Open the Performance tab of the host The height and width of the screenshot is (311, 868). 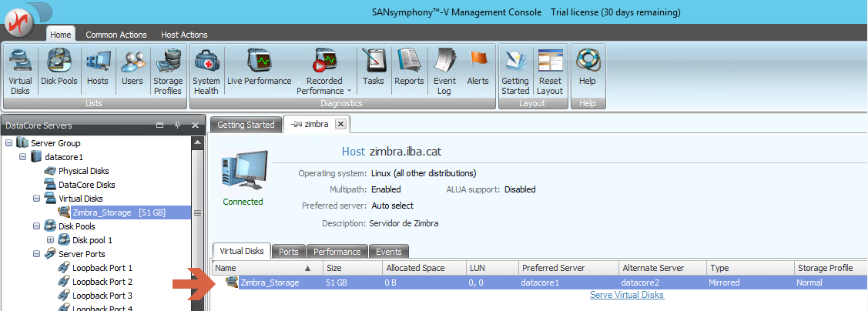(x=337, y=251)
